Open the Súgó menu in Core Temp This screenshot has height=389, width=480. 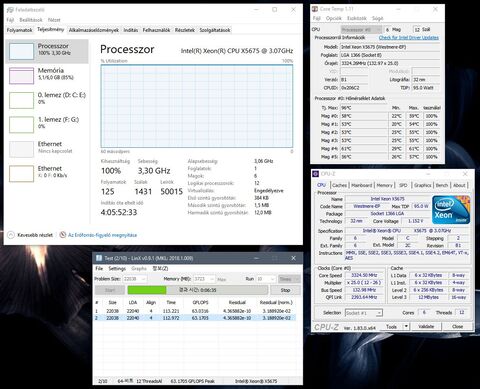click(x=377, y=18)
